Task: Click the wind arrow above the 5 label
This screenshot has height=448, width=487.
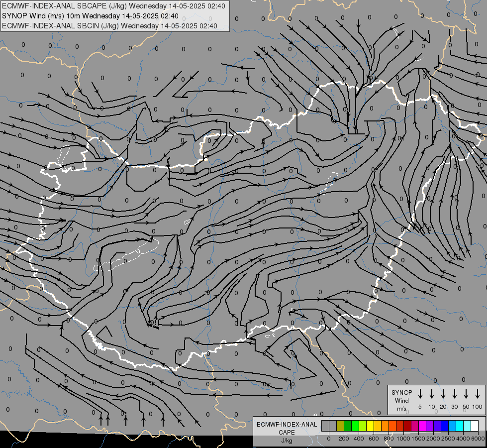Action: (x=420, y=394)
